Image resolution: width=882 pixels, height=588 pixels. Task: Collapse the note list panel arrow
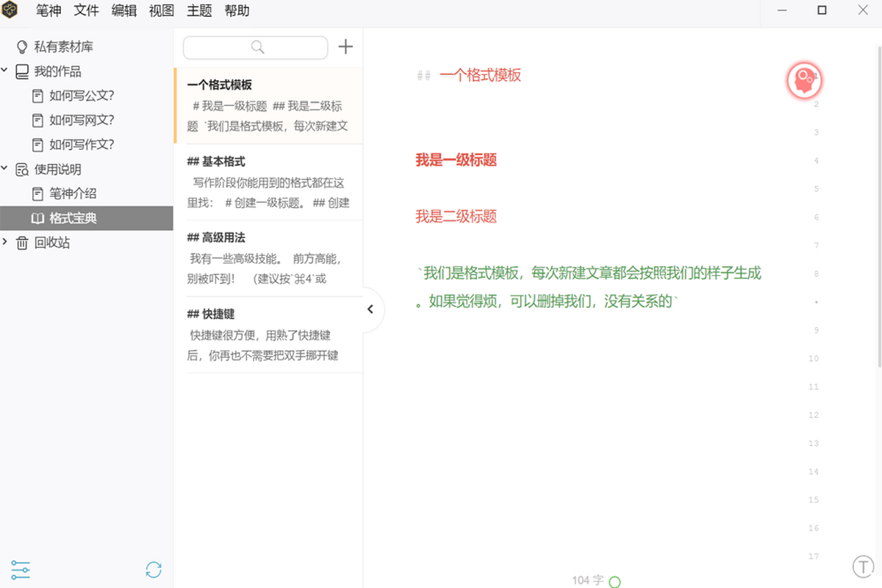tap(370, 309)
